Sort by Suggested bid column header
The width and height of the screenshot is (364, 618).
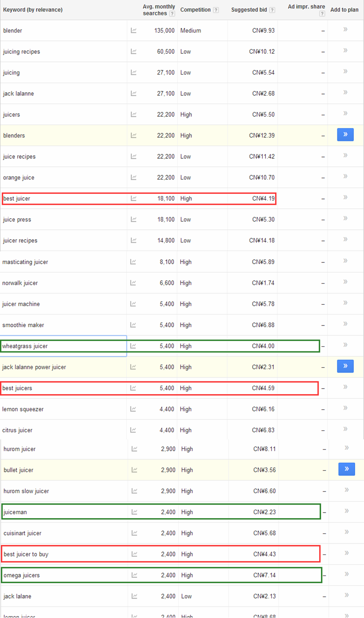(x=249, y=10)
